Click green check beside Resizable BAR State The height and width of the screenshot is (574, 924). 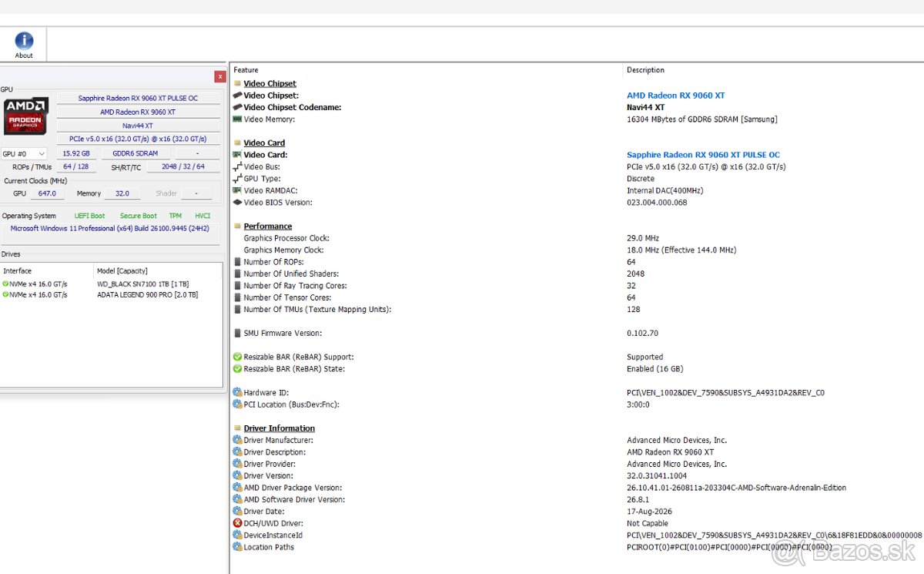click(237, 368)
